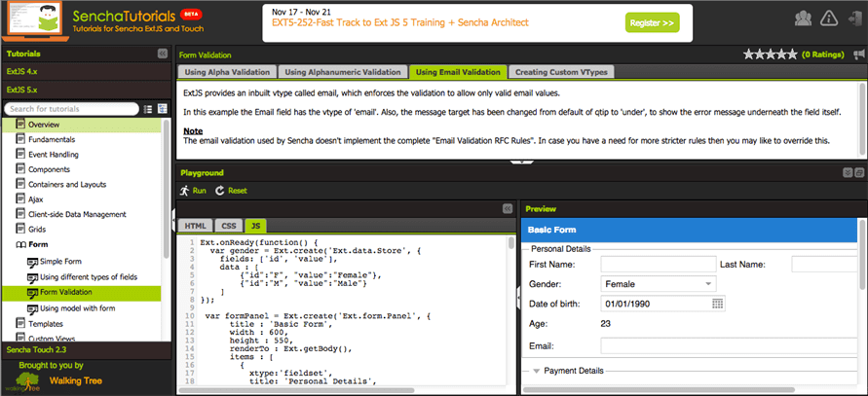Open the Gender dropdown

coord(708,284)
